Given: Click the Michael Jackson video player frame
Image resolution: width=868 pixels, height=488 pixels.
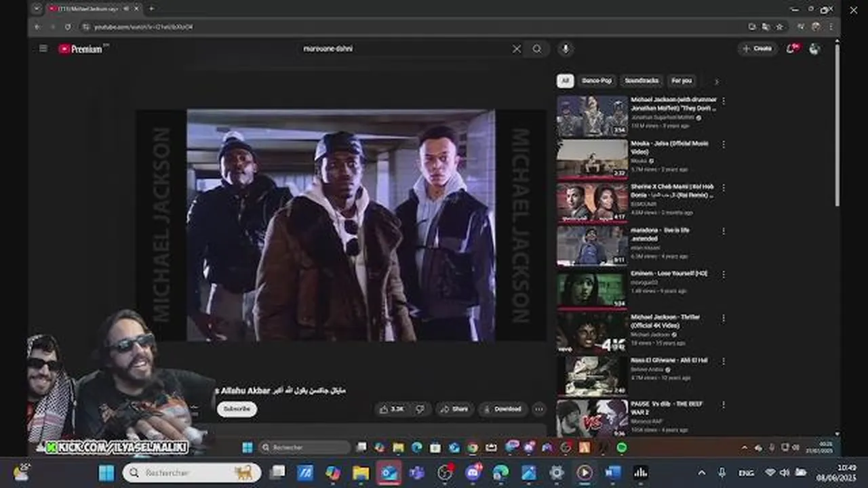Looking at the screenshot, I should [341, 225].
